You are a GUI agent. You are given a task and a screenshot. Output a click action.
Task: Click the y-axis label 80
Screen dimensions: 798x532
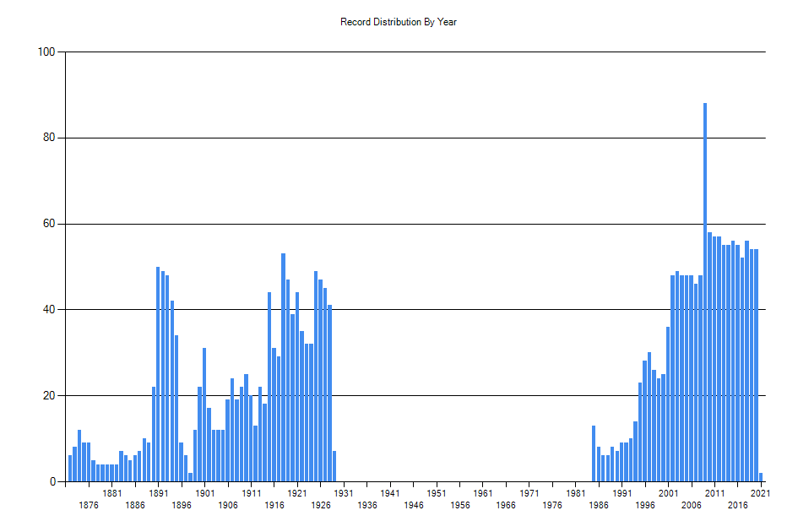click(49, 138)
